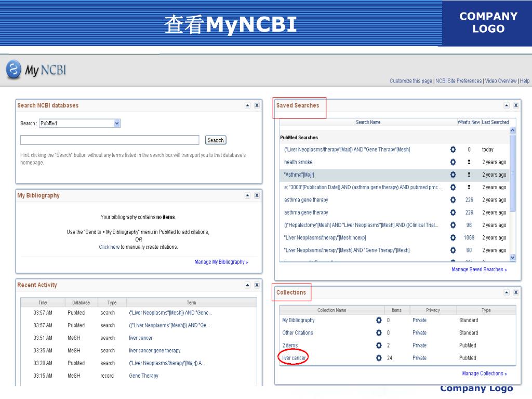
Task: Open gear icon for Other Citations collection
Action: click(379, 333)
